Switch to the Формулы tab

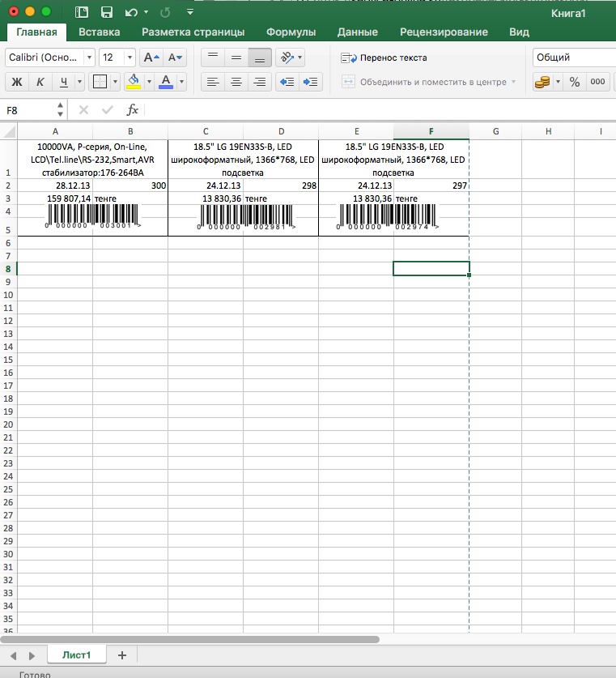(291, 32)
